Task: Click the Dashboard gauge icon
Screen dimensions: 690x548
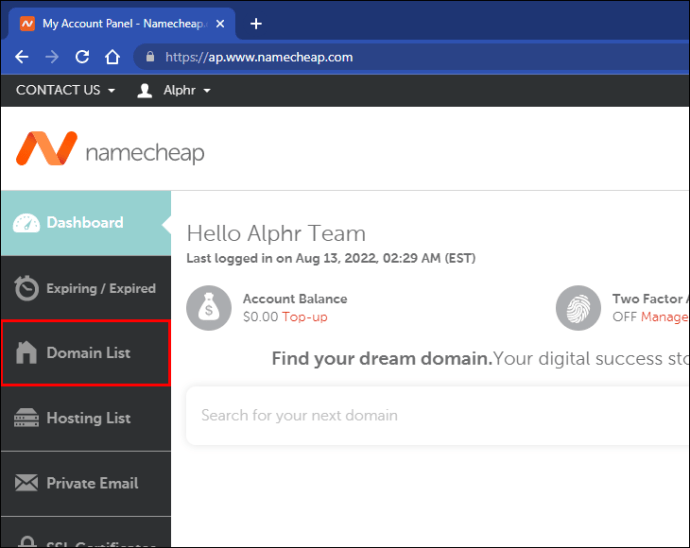Action: tap(26, 223)
